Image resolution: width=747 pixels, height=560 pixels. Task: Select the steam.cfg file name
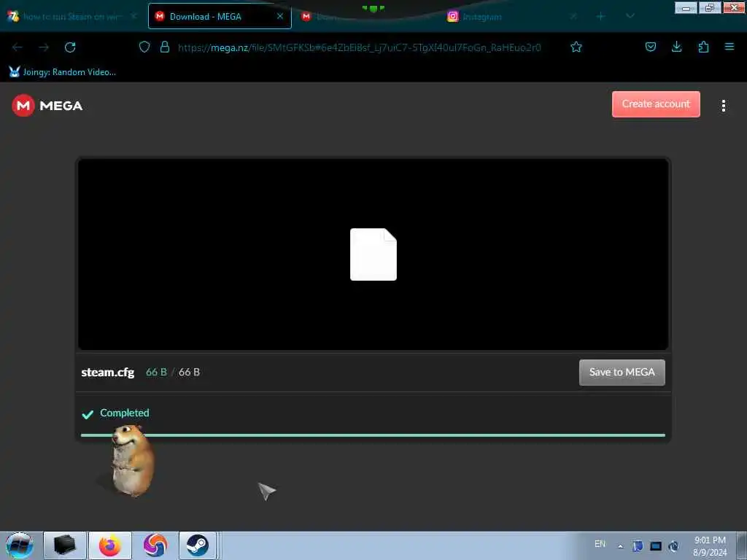(108, 373)
